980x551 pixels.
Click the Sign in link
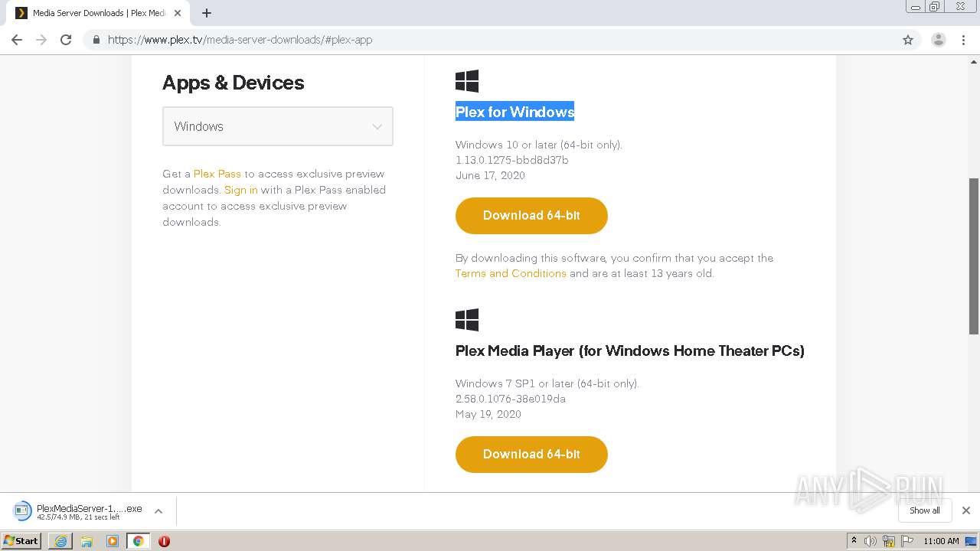pos(241,190)
